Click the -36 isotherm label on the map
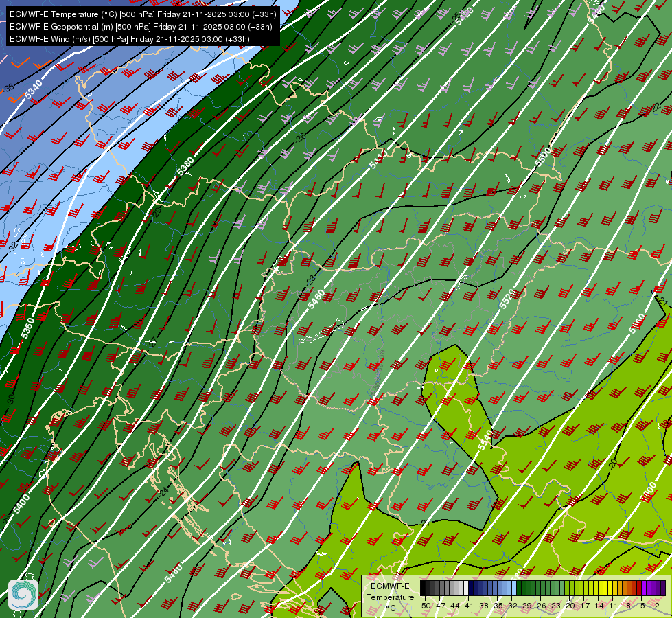 (8, 88)
